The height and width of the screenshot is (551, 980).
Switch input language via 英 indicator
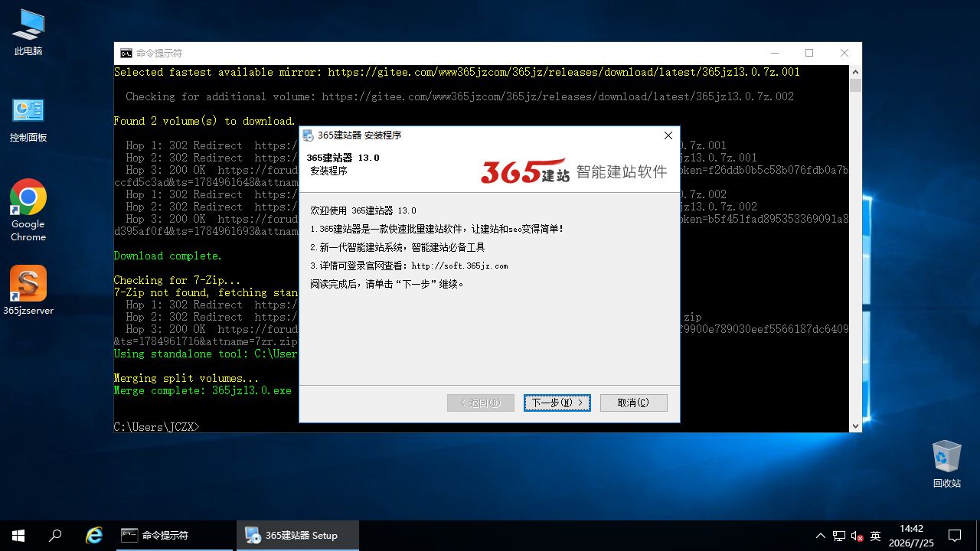tap(876, 536)
